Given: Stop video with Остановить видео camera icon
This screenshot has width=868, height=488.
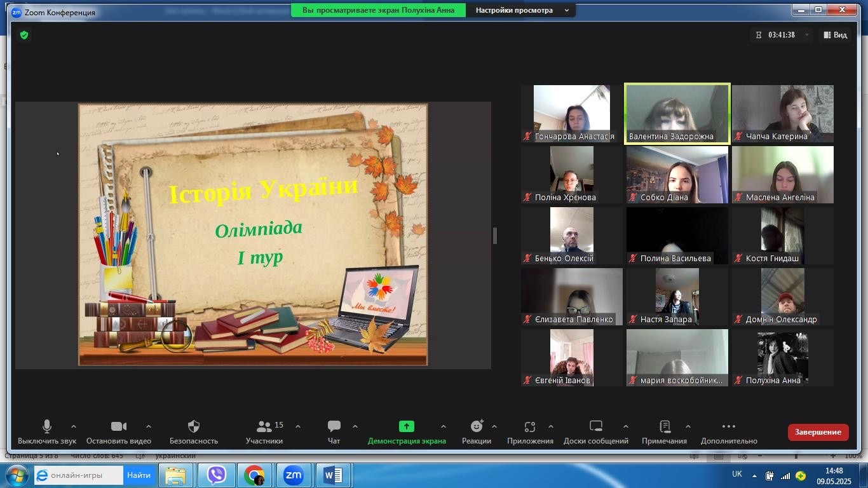Looking at the screenshot, I should pyautogui.click(x=119, y=432).
